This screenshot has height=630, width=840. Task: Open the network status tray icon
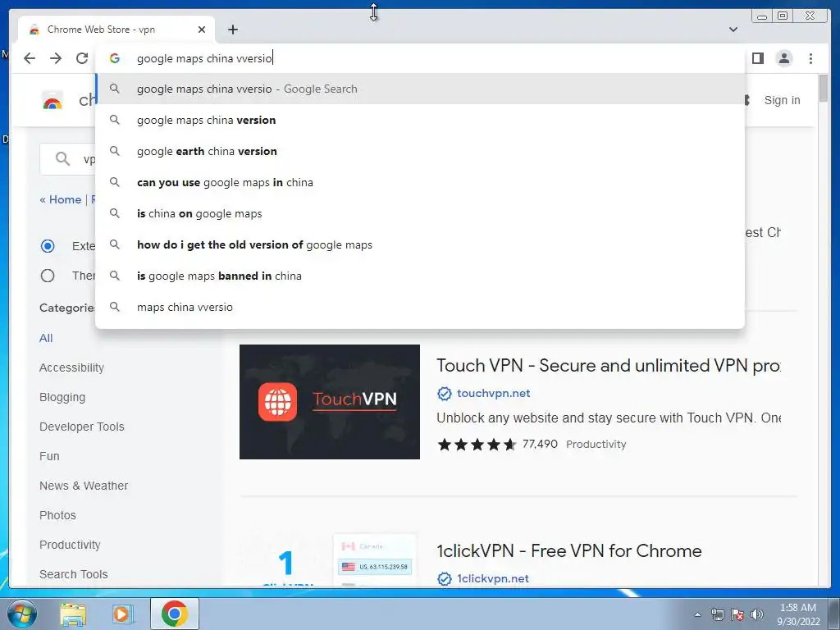point(717,614)
